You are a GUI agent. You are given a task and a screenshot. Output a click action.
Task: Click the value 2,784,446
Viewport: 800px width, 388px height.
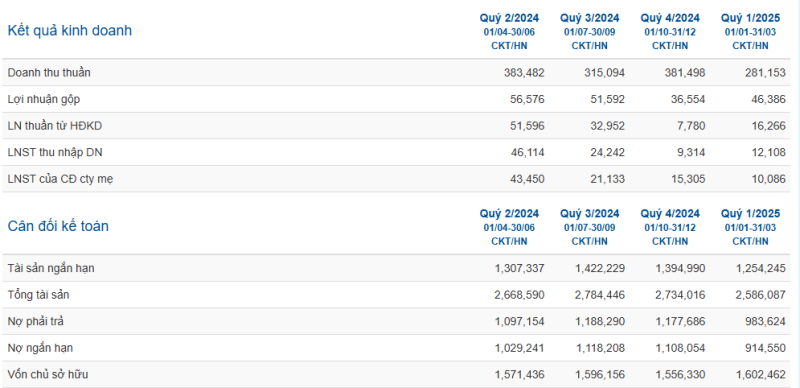point(600,295)
